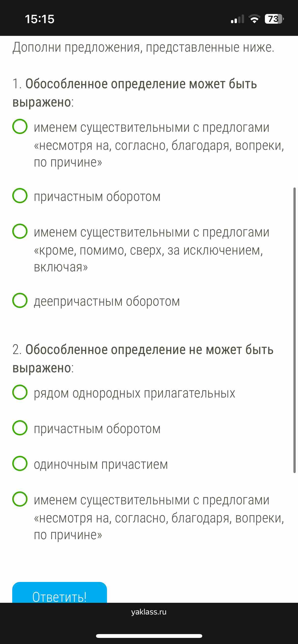Click the «Дополни предложения» instruction text
Image resolution: width=298 pixels, height=644 pixels.
pos(143,48)
